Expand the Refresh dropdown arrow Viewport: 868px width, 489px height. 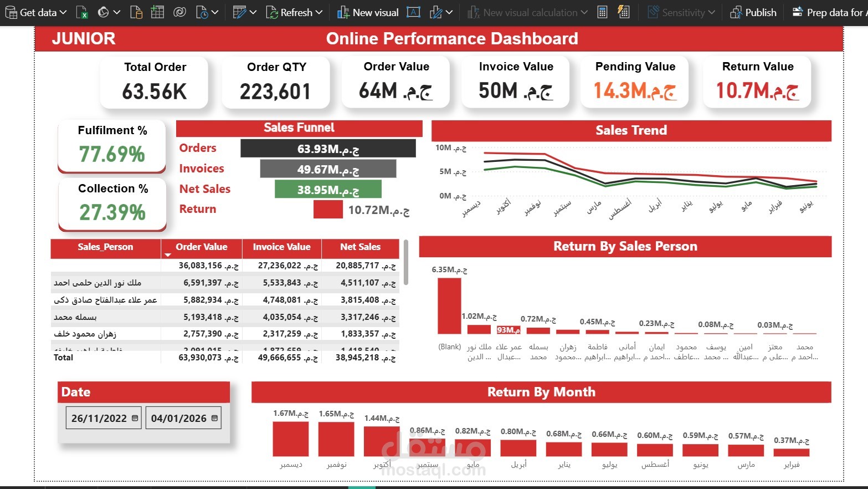pyautogui.click(x=319, y=12)
